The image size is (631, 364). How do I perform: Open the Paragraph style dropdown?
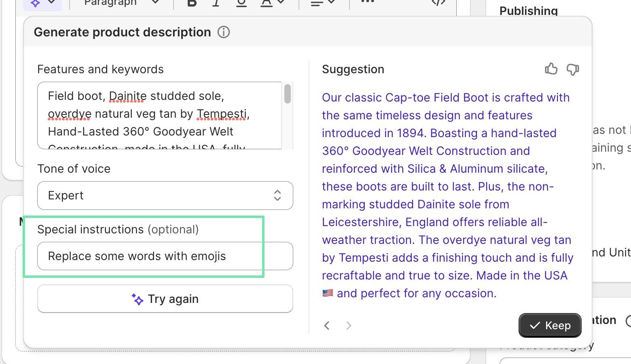(x=121, y=3)
